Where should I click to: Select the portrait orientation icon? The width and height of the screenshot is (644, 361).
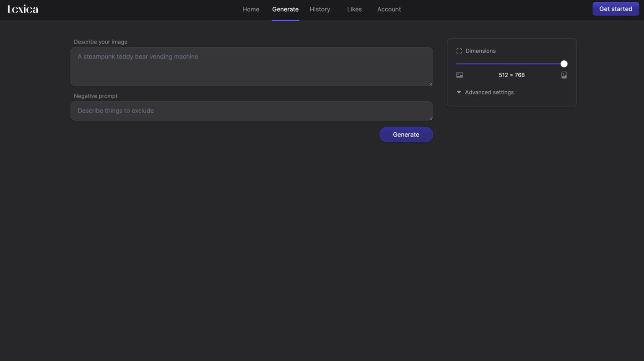[x=564, y=75]
